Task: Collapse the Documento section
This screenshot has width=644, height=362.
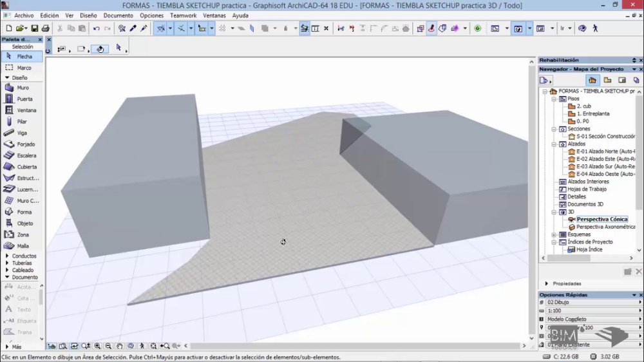Action: click(x=7, y=277)
